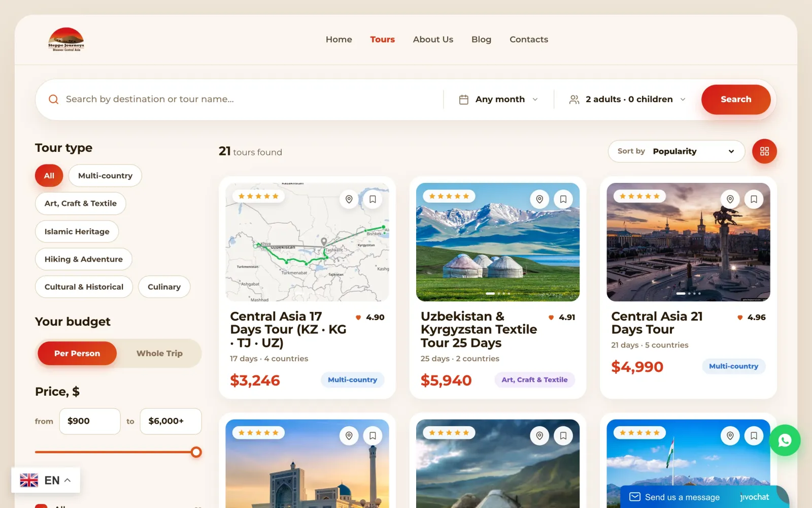812x508 pixels.
Task: Bookmark the flag tour card
Action: click(x=754, y=435)
